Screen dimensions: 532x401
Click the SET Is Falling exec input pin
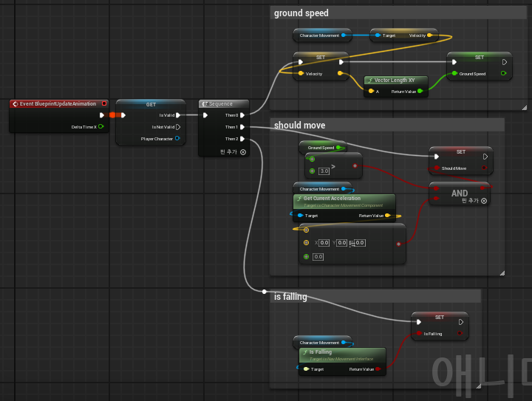[x=419, y=322]
